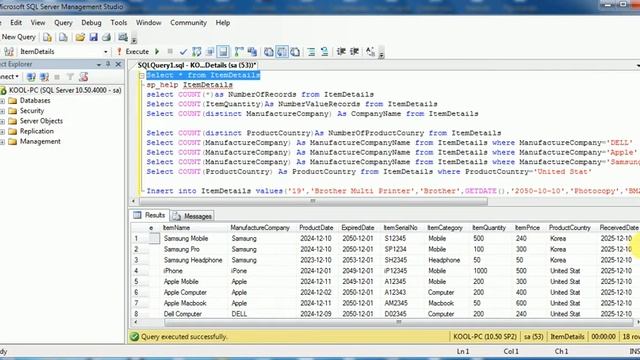Switch to the Results tab
The image size is (640, 360).
tap(150, 215)
